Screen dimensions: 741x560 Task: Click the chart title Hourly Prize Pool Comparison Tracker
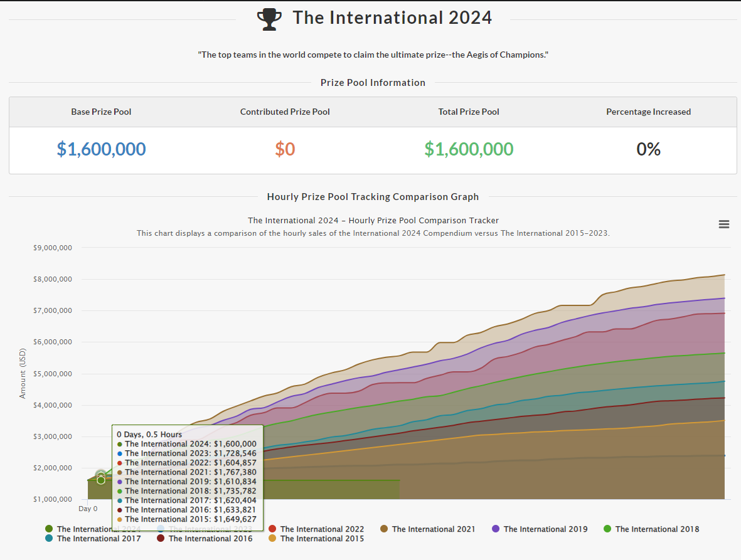coord(373,221)
